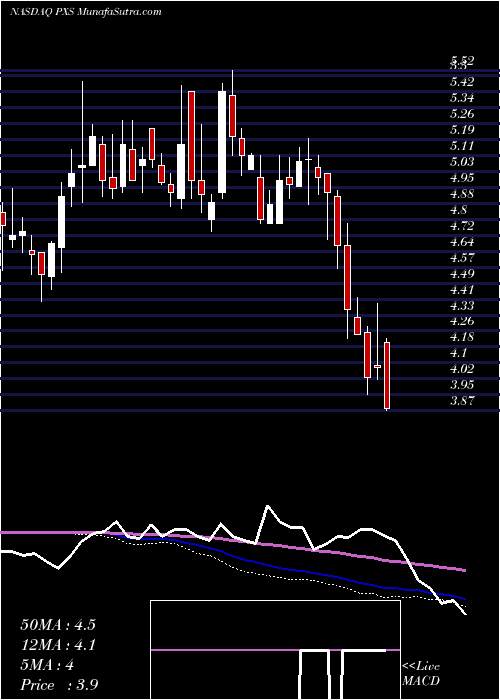Select the 4.18 price level label
This screenshot has height=700, width=500.
tap(462, 337)
